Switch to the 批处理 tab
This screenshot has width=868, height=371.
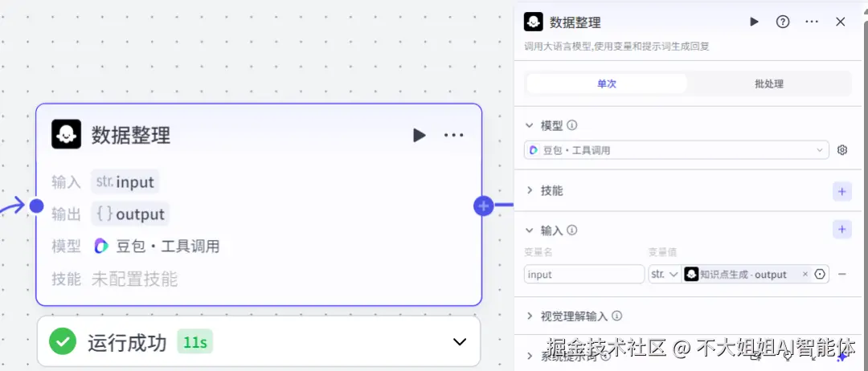769,84
